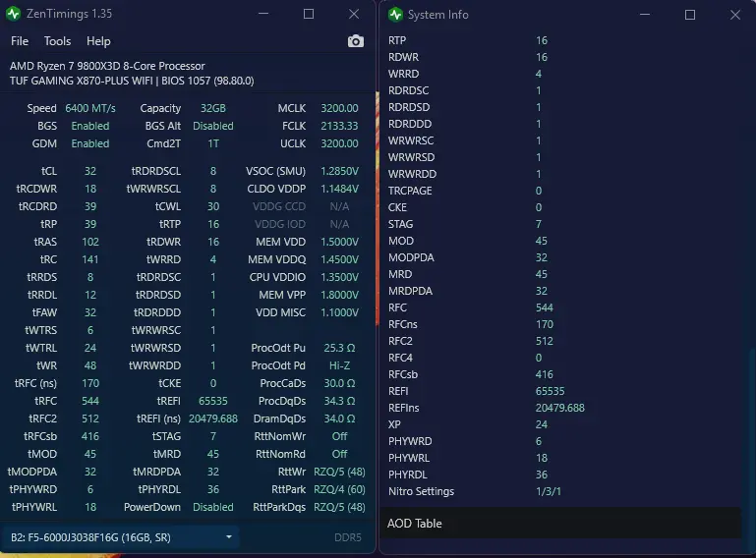Click the tRFC2 value 512 in ZenTimings

(90, 418)
